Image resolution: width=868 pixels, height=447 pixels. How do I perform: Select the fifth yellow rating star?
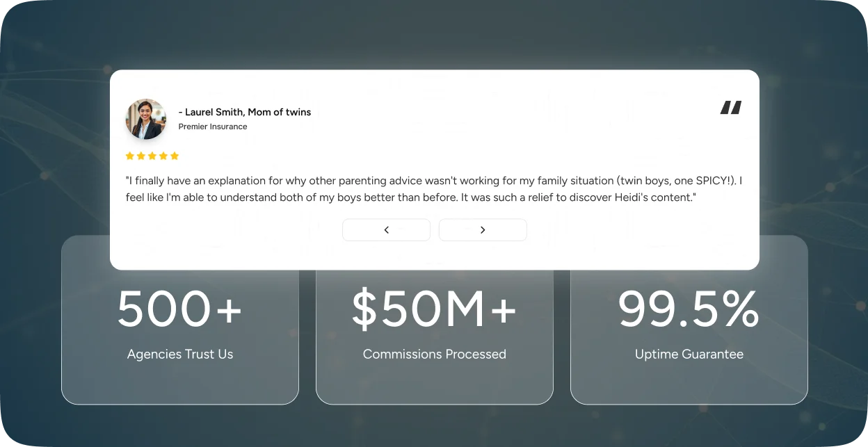coord(174,156)
